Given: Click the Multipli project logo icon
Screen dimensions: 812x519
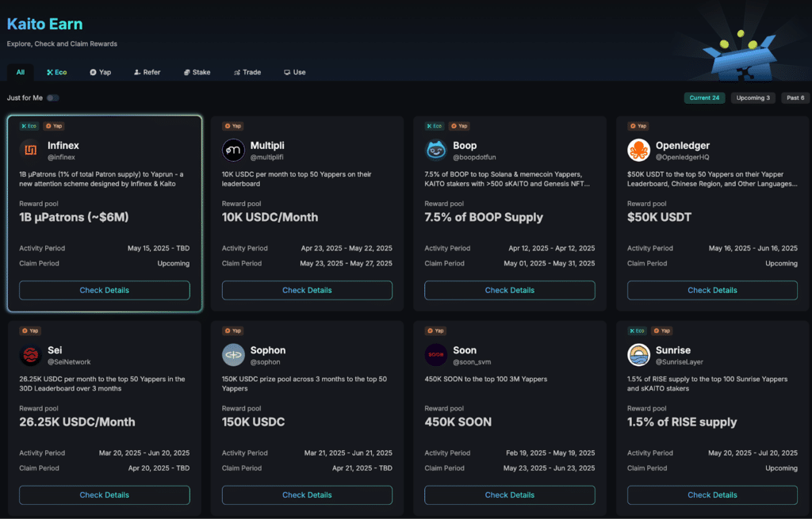Looking at the screenshot, I should click(x=233, y=150).
